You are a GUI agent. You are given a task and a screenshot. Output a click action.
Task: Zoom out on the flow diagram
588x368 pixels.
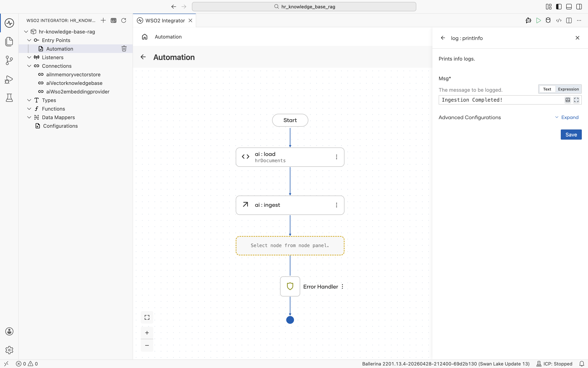point(147,345)
